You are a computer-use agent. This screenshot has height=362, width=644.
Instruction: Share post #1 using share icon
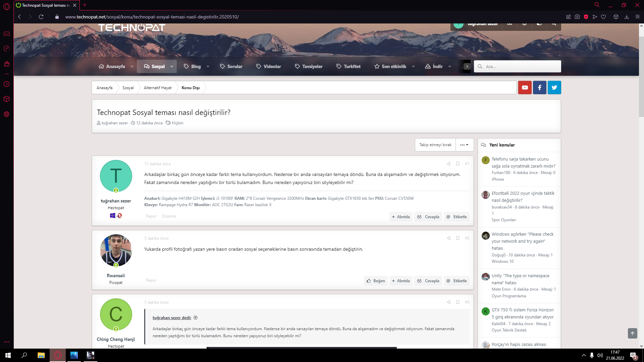pos(448,164)
